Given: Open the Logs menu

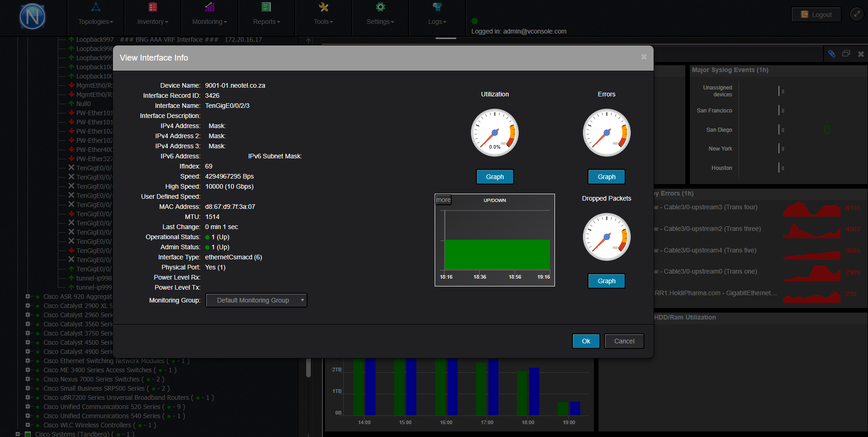Looking at the screenshot, I should (437, 22).
